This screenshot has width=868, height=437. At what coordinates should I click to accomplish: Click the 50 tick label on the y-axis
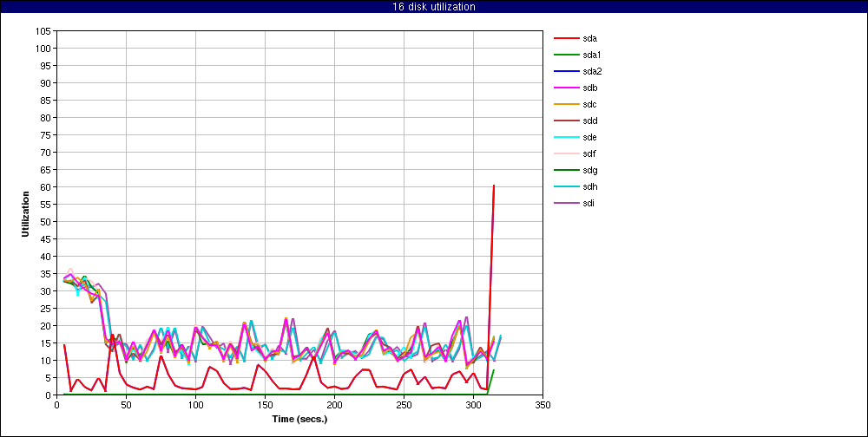[45, 222]
